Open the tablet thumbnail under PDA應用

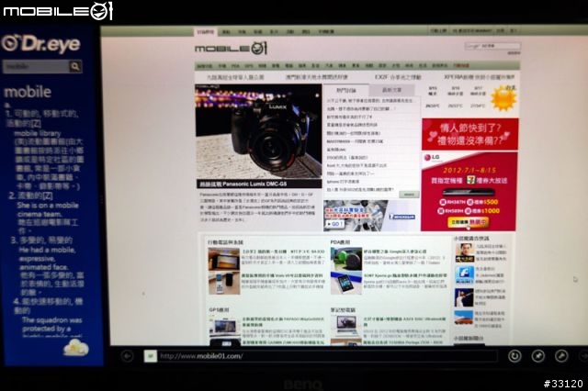pyautogui.click(x=346, y=284)
